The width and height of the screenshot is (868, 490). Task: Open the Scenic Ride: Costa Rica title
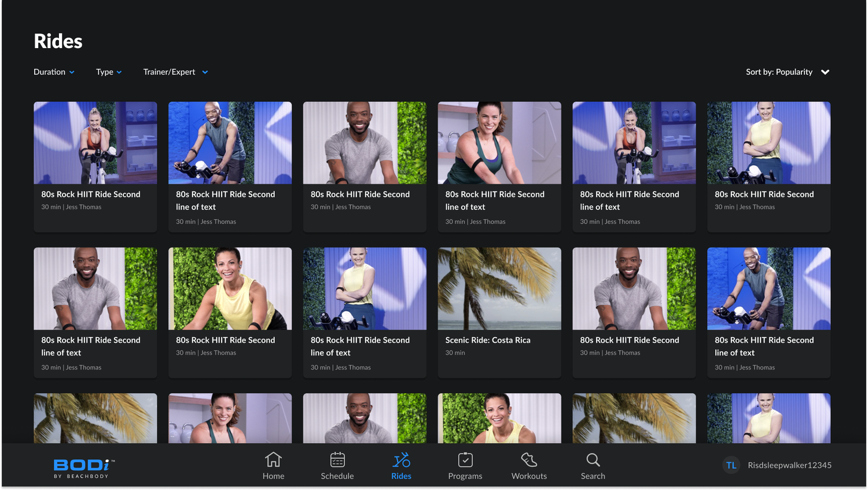[x=488, y=340]
